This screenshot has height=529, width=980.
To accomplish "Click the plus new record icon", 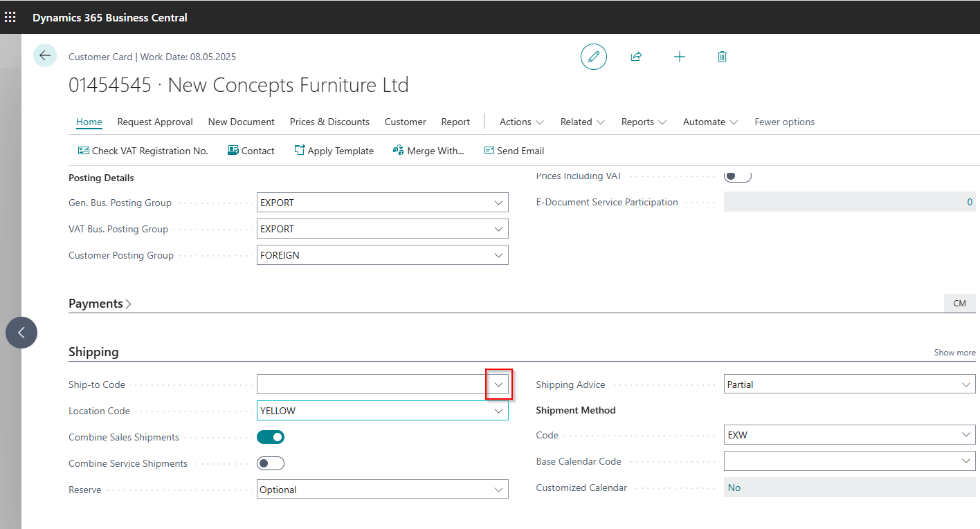I will 680,57.
